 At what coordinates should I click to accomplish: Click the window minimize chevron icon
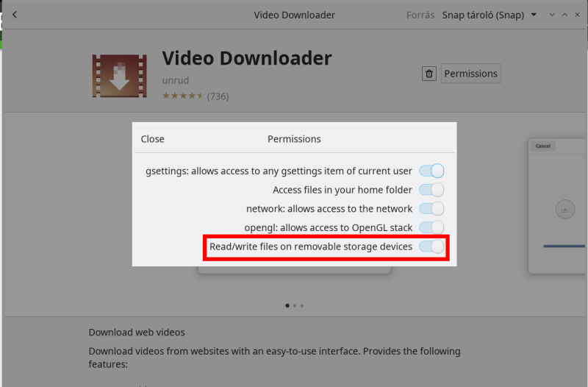[x=552, y=15]
